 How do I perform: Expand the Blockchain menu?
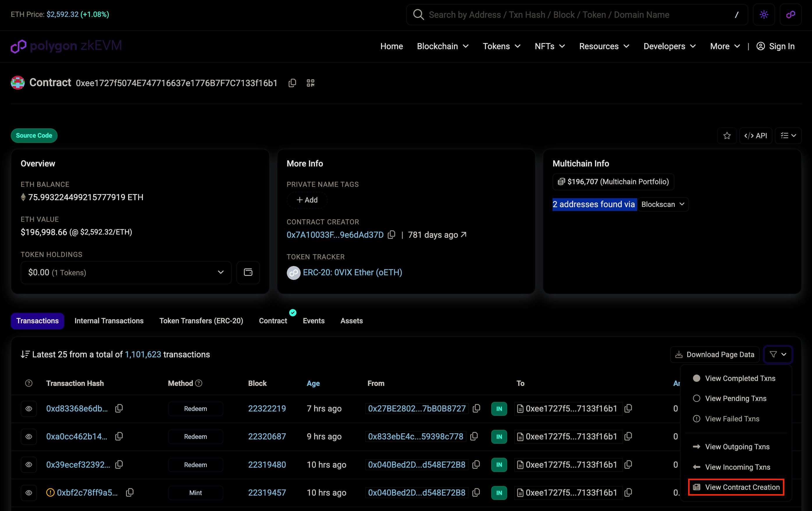(443, 46)
